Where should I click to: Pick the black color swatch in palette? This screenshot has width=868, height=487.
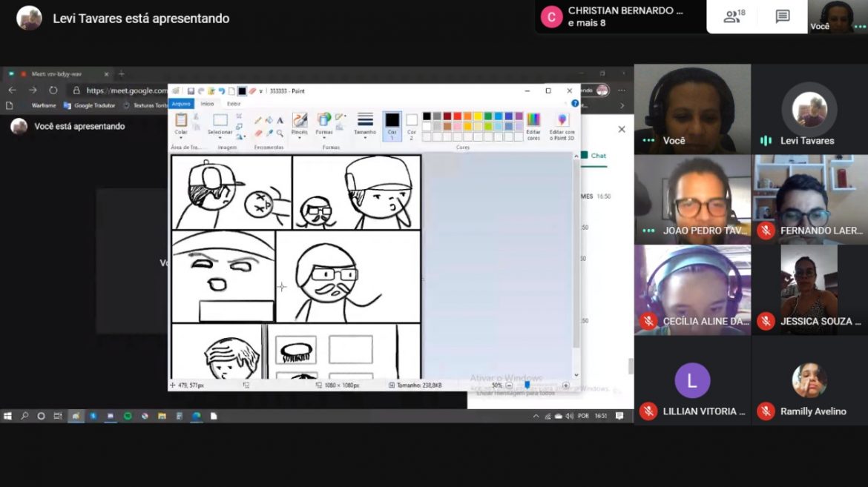[x=427, y=116]
